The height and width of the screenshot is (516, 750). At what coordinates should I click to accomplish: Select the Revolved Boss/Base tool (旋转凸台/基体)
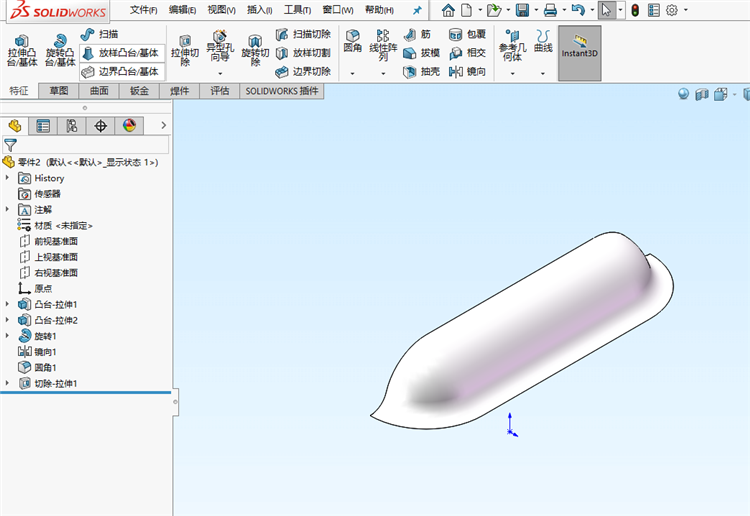[60, 50]
